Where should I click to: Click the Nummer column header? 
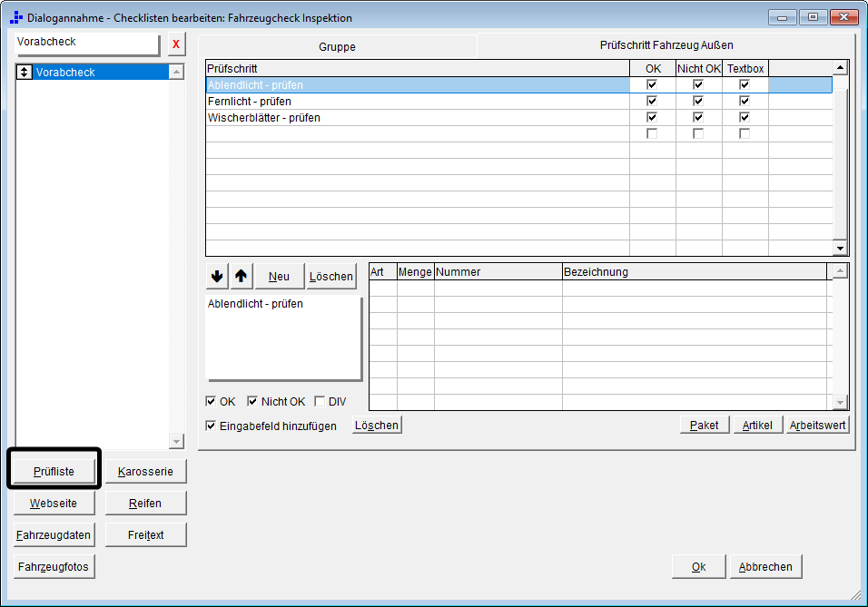click(x=498, y=271)
